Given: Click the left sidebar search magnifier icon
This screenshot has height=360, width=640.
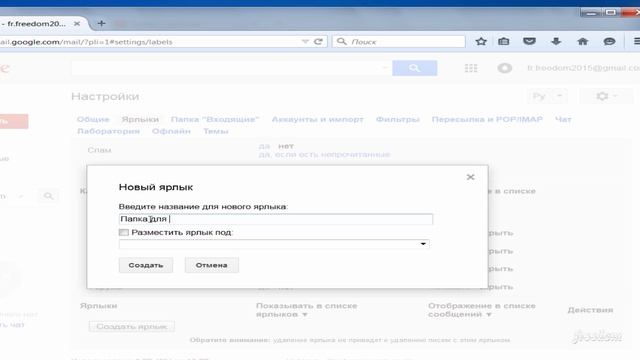Looking at the screenshot, I should point(49,196).
